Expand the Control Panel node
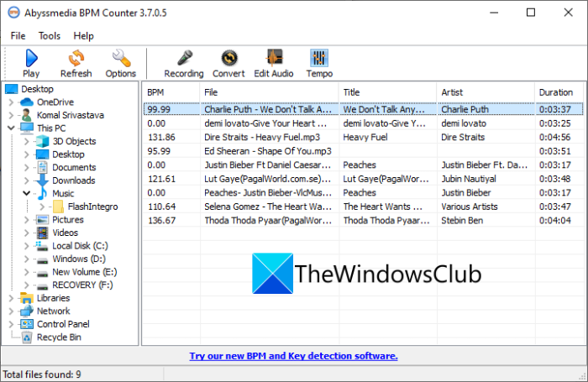588x382 pixels. pos(11,324)
